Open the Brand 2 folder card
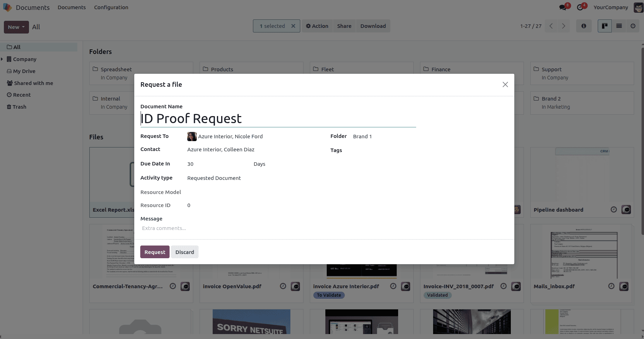Screen dimensions: 644x339 [582, 103]
